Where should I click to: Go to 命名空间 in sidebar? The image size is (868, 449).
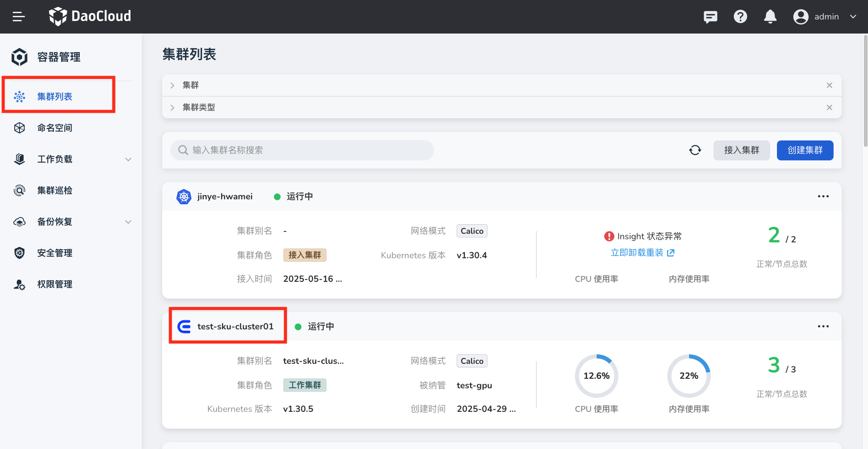point(54,128)
